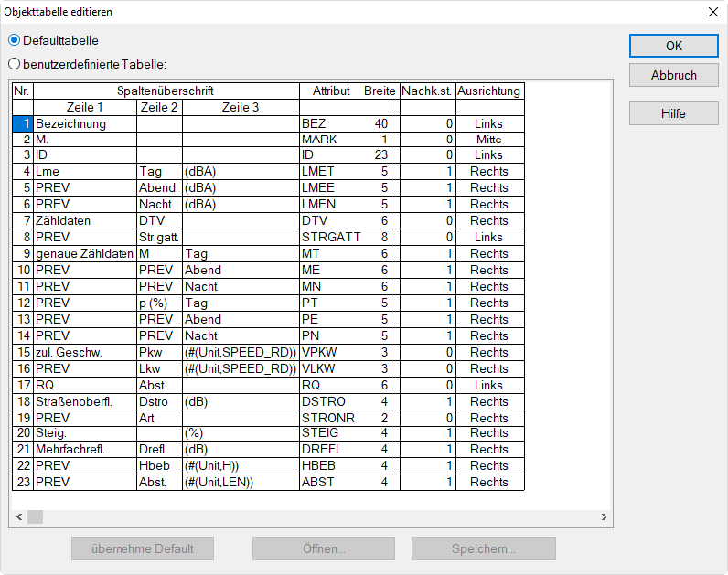
Task: Select row number 1 cell
Action: pyautogui.click(x=23, y=124)
